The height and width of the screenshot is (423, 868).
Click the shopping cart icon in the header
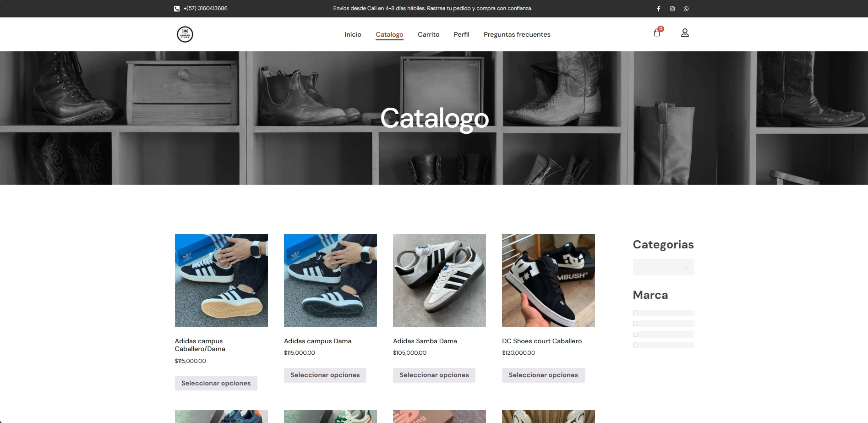tap(656, 33)
